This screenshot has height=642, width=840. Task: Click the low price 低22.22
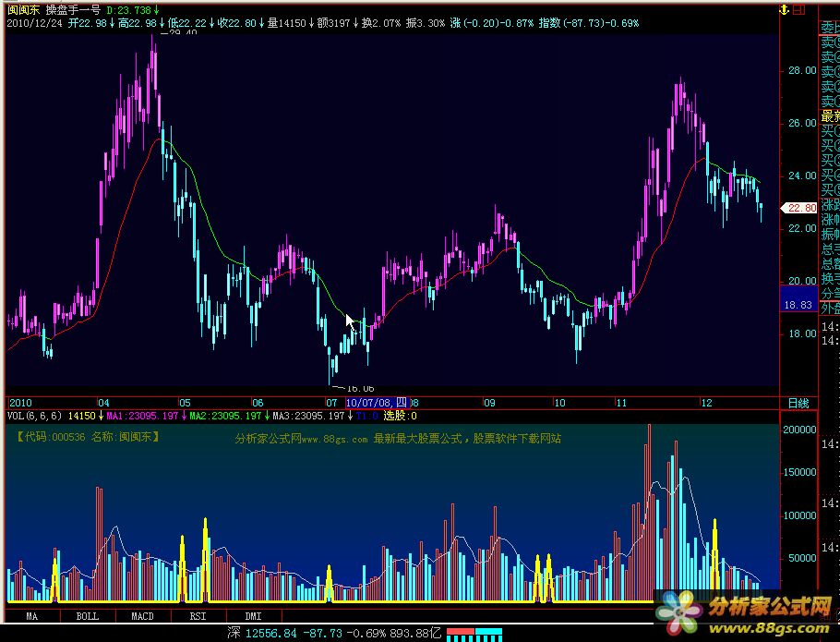click(187, 24)
